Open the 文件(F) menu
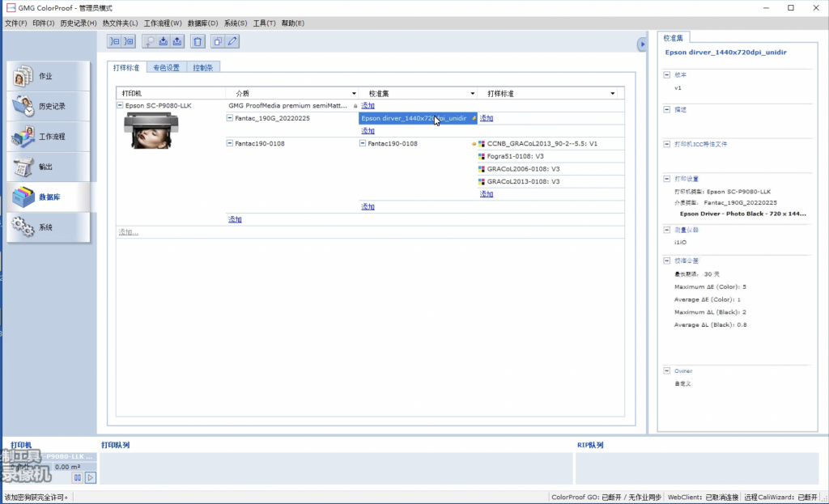Viewport: 829px width, 504px height. 16,23
